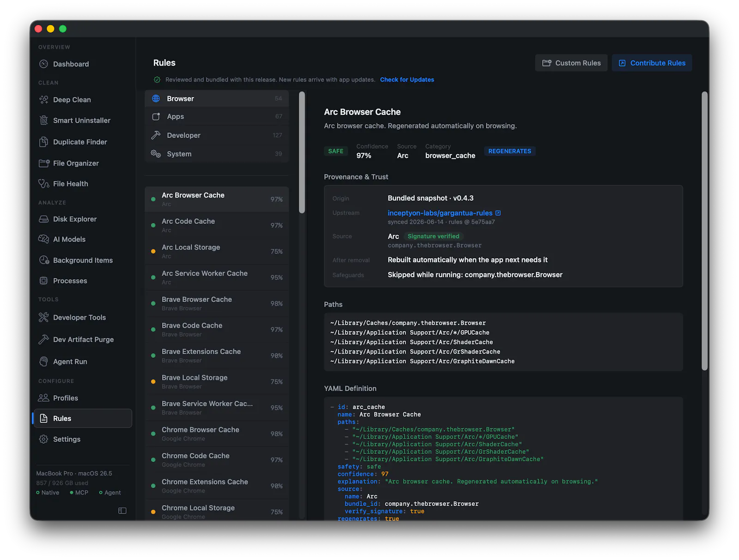Select the Browser rule category
Viewport: 739px width, 560px height.
tap(217, 99)
